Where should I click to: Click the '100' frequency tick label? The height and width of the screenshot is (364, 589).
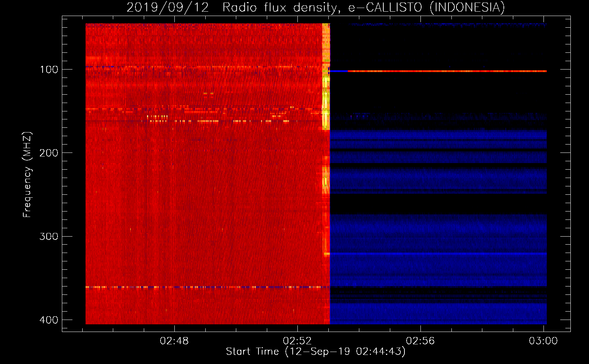coord(49,70)
